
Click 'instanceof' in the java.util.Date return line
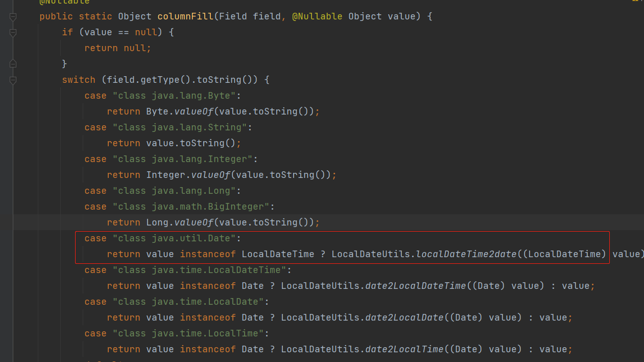click(x=208, y=254)
